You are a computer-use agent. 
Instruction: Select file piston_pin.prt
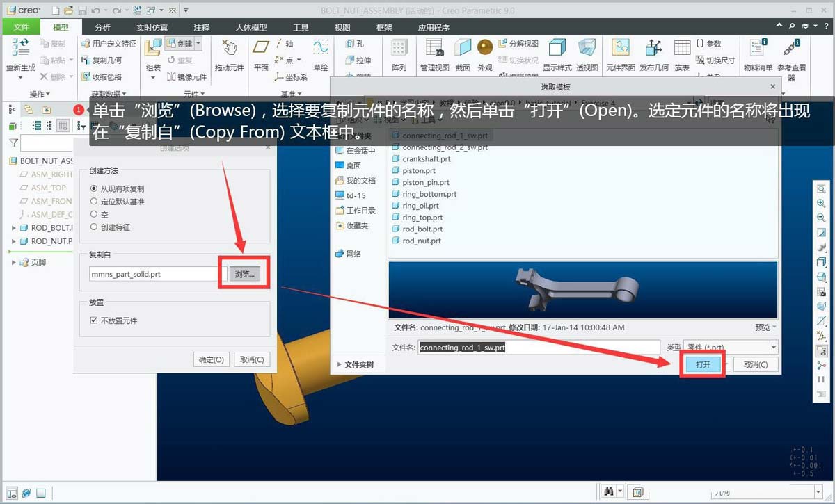point(420,182)
